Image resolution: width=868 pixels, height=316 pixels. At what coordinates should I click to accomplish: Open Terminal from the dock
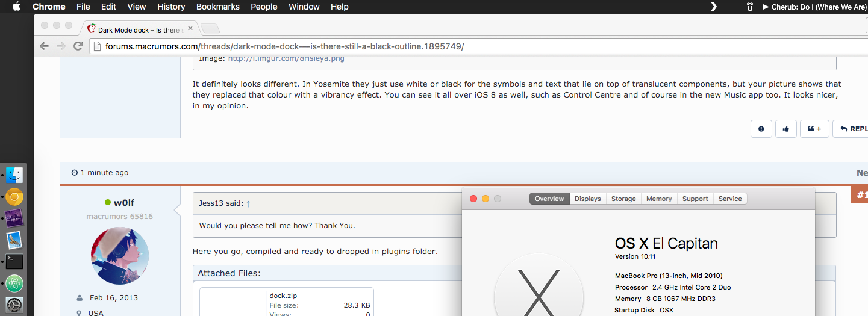pos(15,261)
